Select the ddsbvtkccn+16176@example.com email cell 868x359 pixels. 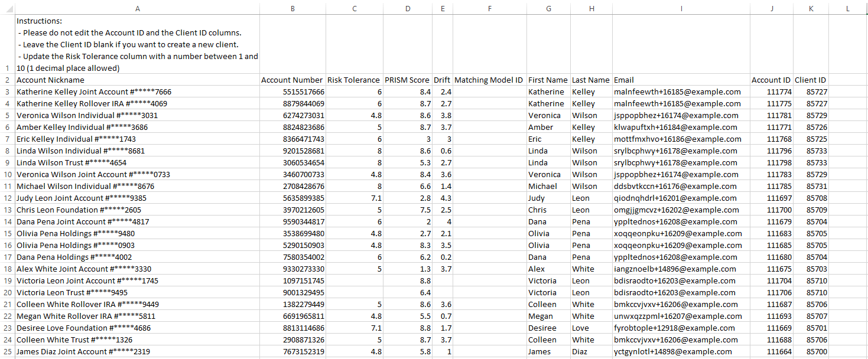click(x=681, y=186)
